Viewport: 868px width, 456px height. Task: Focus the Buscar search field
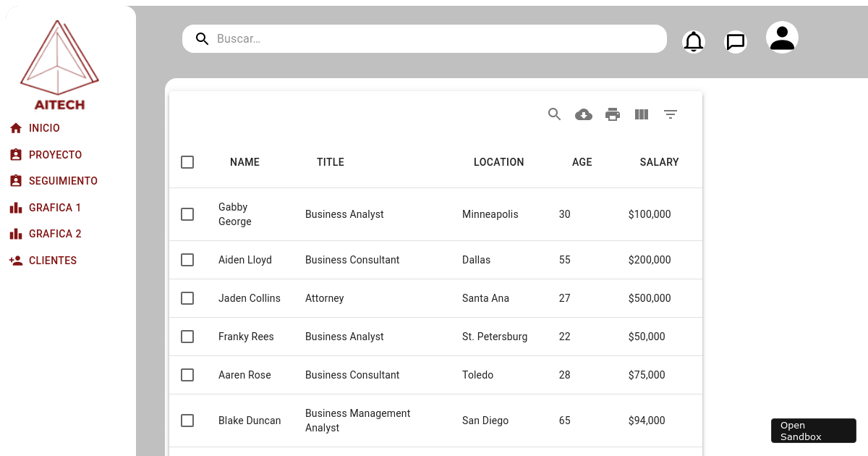434,39
